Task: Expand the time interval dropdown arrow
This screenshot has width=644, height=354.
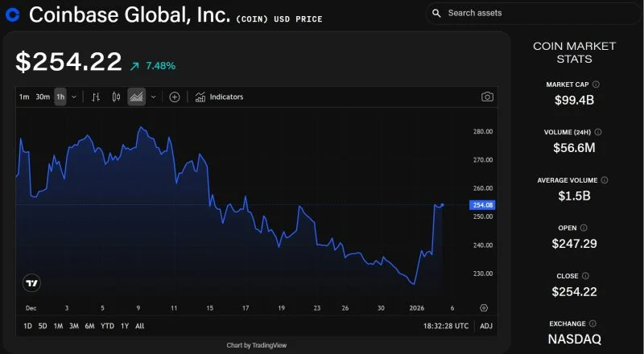Action: (74, 97)
